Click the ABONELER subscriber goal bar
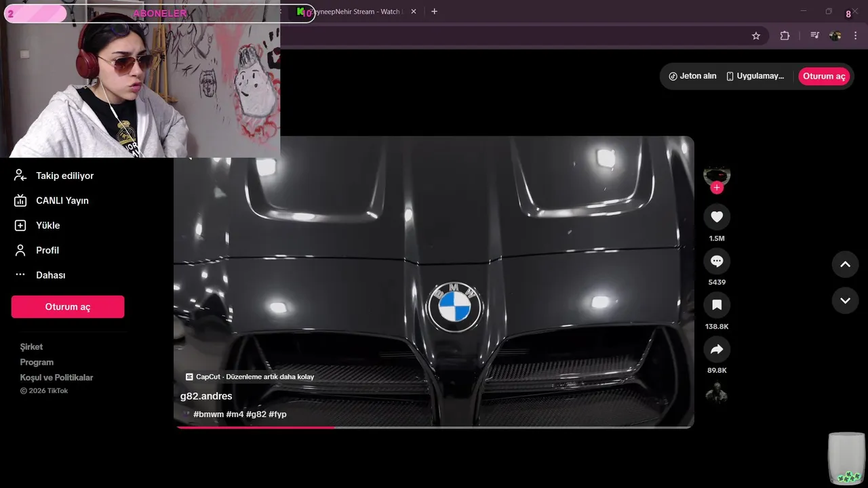Image resolution: width=868 pixels, height=488 pixels. 159,14
